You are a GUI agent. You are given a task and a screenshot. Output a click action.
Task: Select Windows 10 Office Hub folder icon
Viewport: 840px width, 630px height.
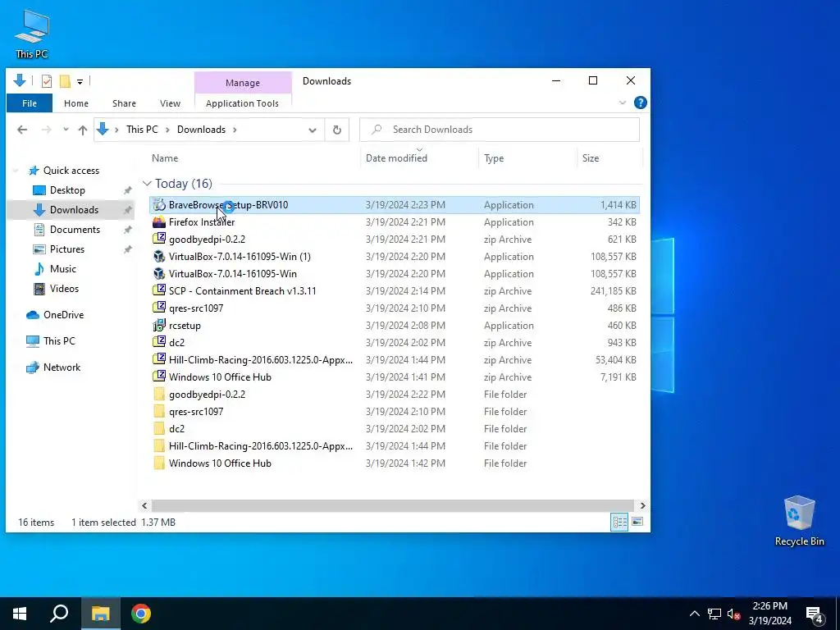point(159,463)
